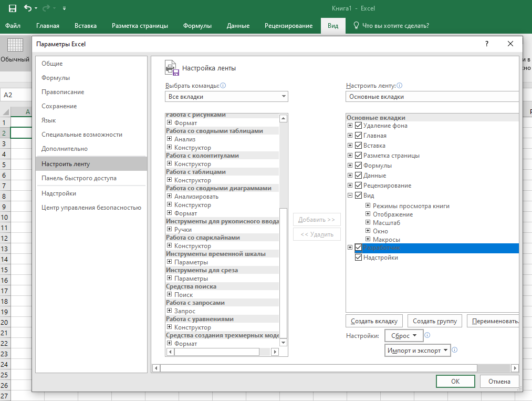
Task: Toggle the 'Удаление фона' checkbox
Action: tap(358, 125)
